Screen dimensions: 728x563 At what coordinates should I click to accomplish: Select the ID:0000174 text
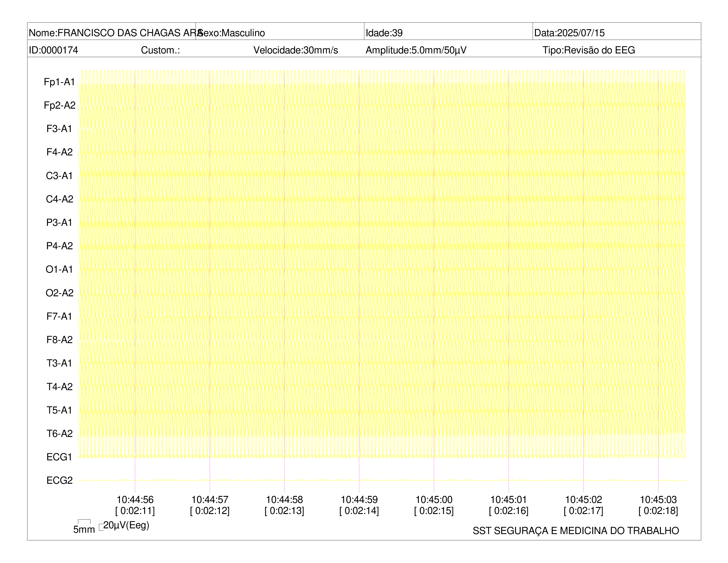pyautogui.click(x=53, y=50)
